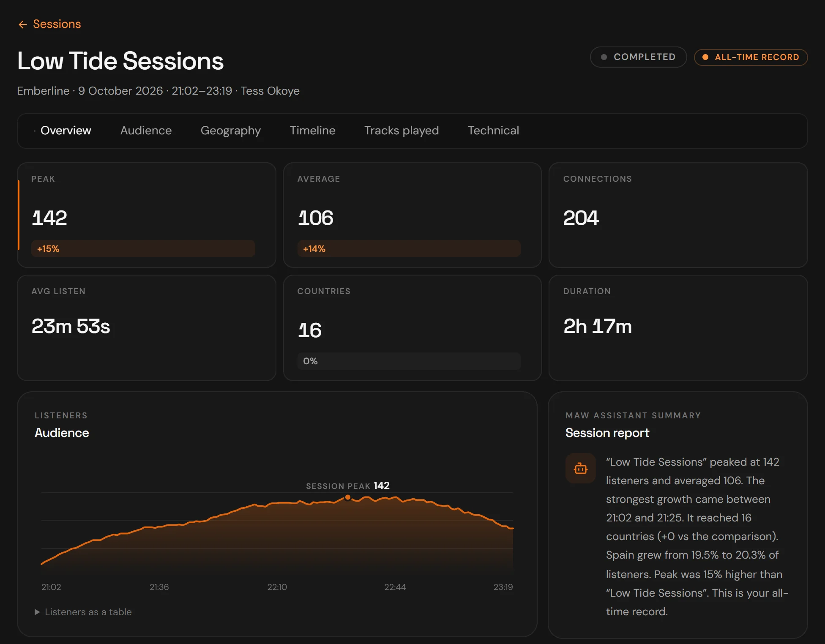825x644 pixels.
Task: Click the Avg Listen value '23m 53s'
Action: click(71, 326)
